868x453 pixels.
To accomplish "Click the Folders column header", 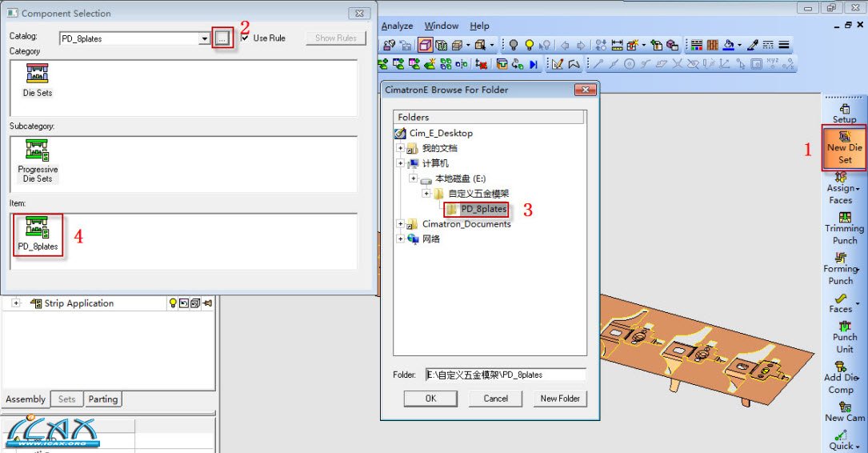I will point(488,117).
